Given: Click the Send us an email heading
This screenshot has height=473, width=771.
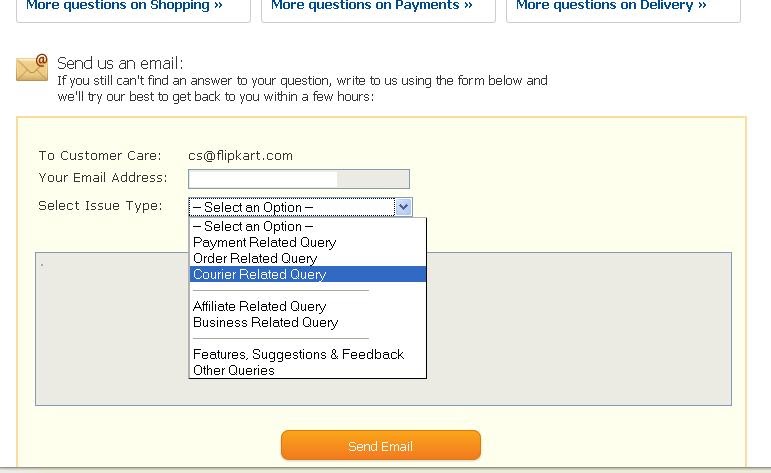Looking at the screenshot, I should [120, 63].
